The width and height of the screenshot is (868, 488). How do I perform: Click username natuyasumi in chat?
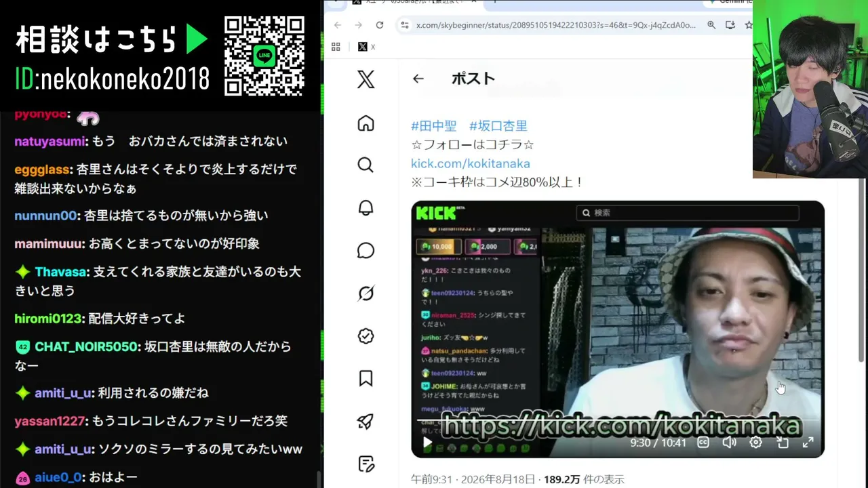(x=51, y=141)
